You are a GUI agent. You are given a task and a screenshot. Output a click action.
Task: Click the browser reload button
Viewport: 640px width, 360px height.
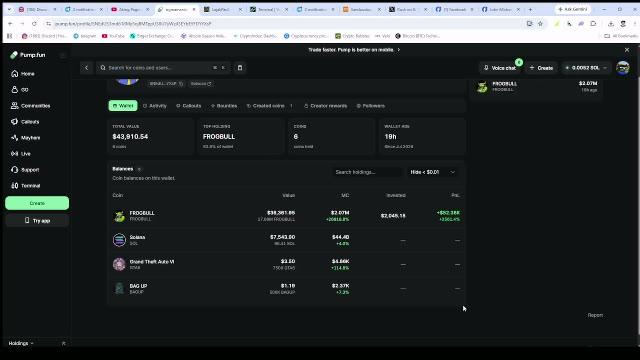34,24
